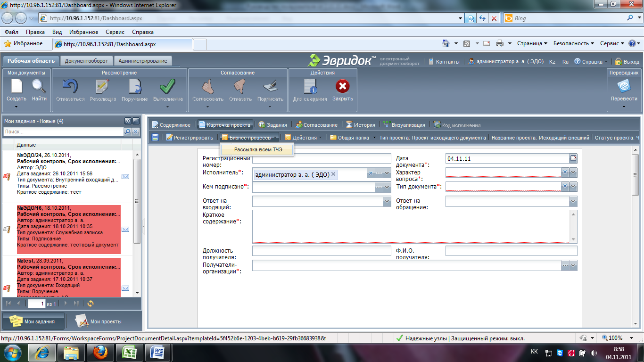Click the Общая папка button
This screenshot has height=362, width=644.
349,138
